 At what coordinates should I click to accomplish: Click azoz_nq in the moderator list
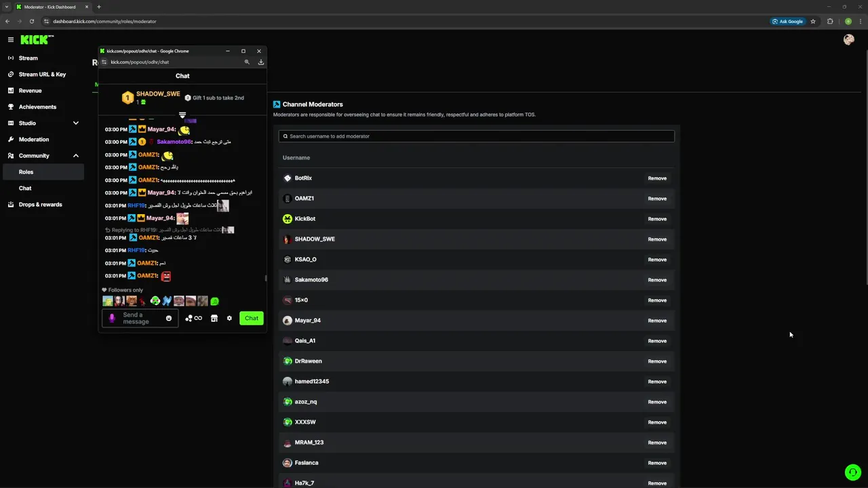(306, 402)
